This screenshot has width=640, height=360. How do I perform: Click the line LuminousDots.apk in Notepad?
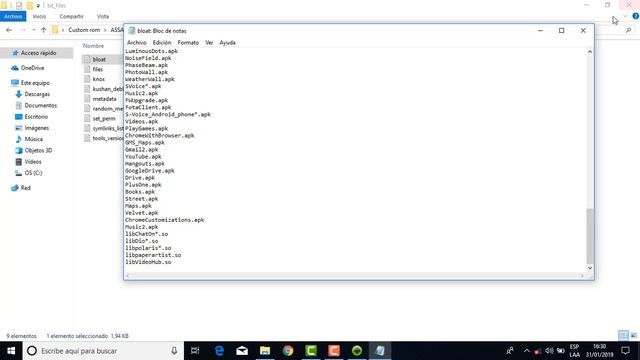point(151,51)
